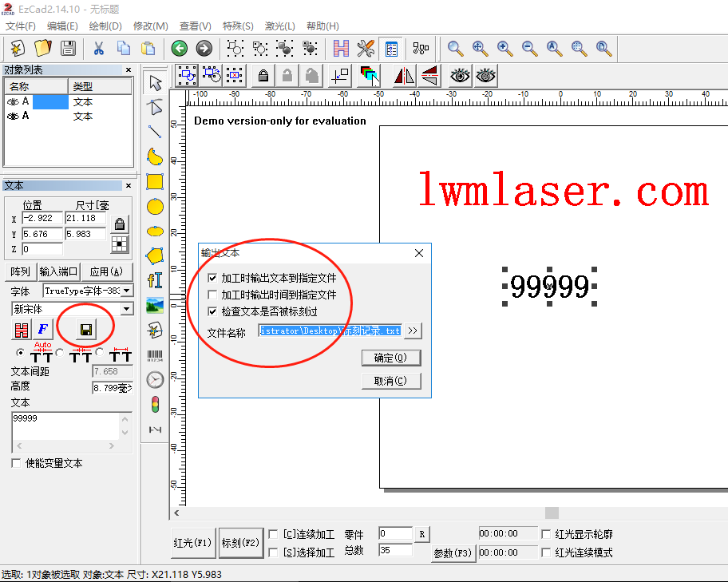Open the 绘制(D) menu

pos(105,26)
